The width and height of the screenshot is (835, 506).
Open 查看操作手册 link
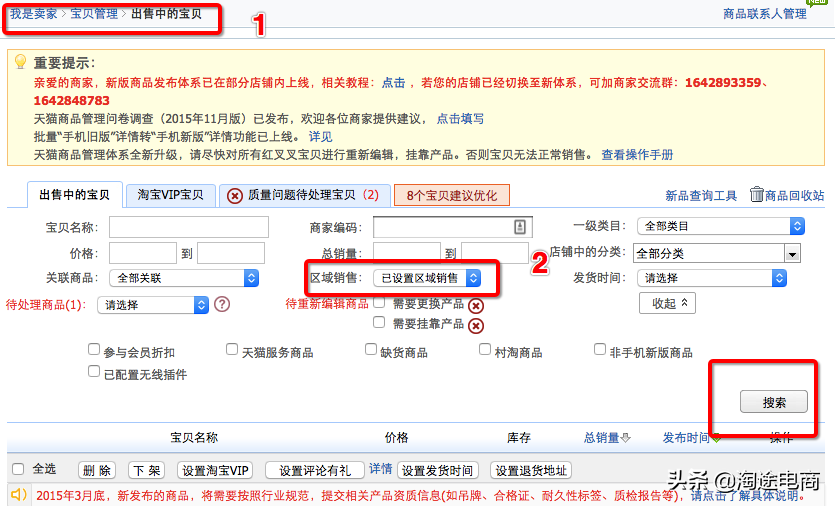637,155
